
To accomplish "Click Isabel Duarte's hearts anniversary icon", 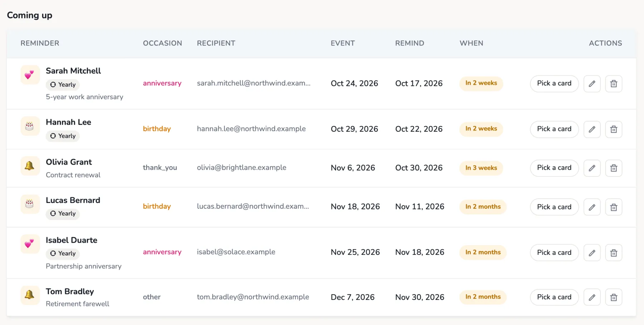I will (x=30, y=244).
